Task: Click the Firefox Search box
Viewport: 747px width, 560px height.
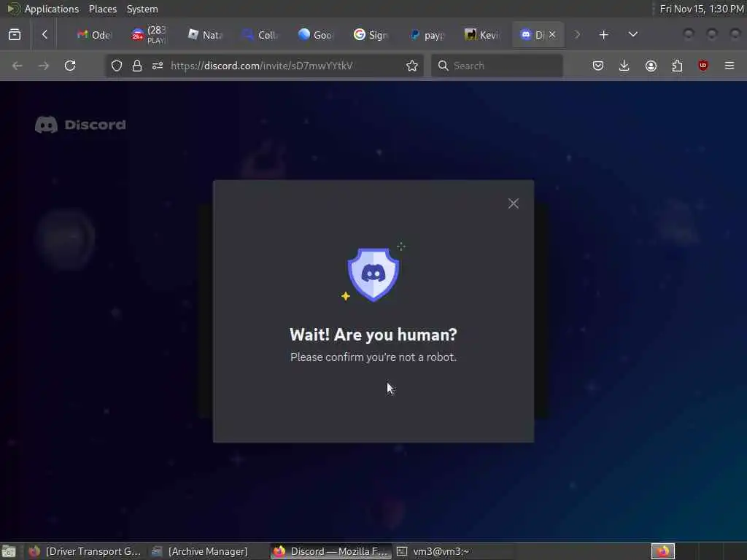Action: tap(497, 66)
